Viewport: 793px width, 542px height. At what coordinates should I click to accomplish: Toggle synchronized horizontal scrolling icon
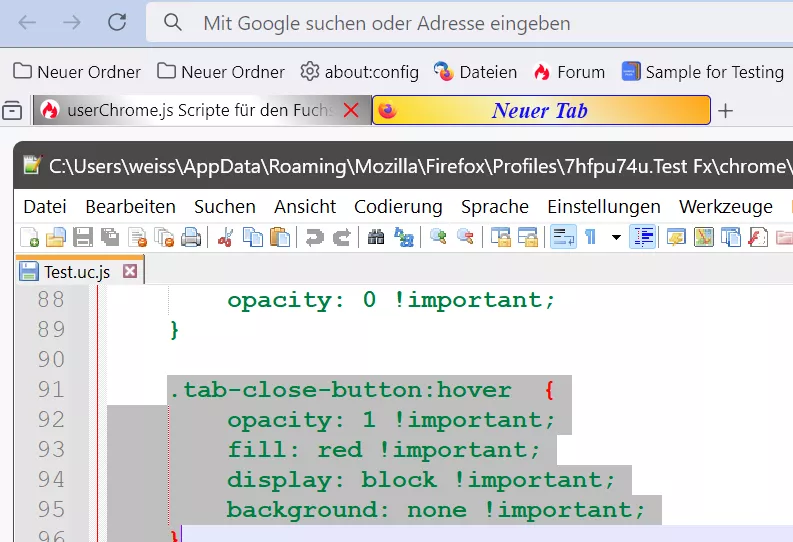527,237
